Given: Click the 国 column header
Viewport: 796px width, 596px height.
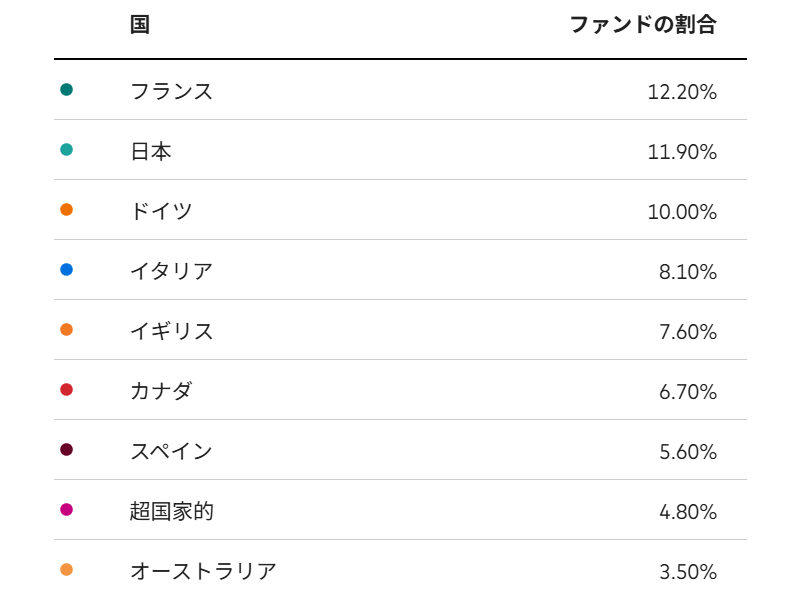Looking at the screenshot, I should point(140,25).
